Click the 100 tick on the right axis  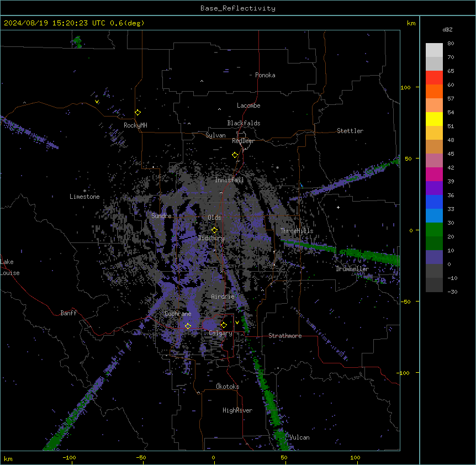tap(405, 87)
